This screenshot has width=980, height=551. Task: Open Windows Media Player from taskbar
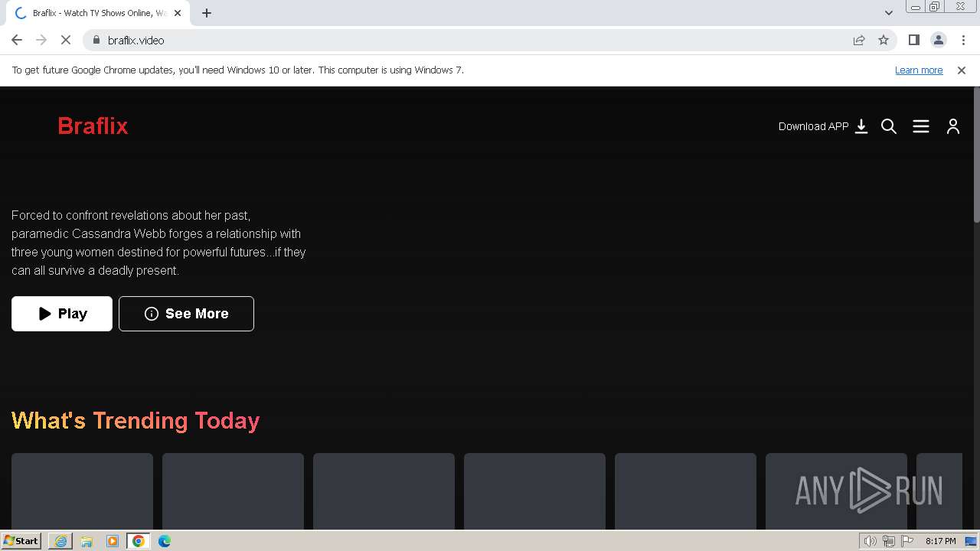coord(113,541)
